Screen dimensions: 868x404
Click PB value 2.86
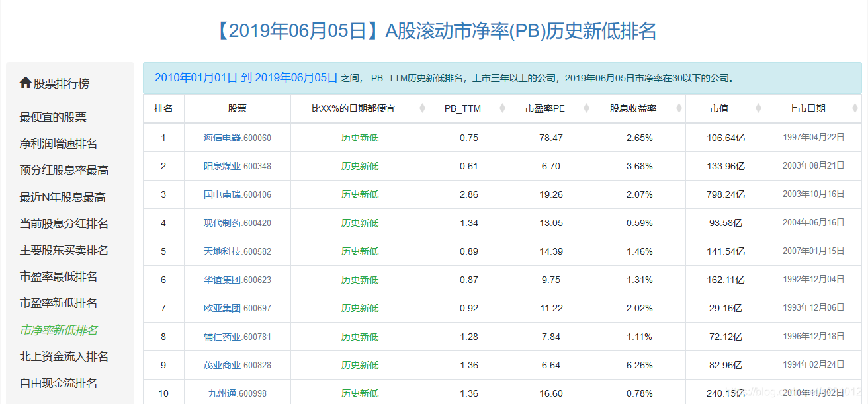click(x=468, y=194)
